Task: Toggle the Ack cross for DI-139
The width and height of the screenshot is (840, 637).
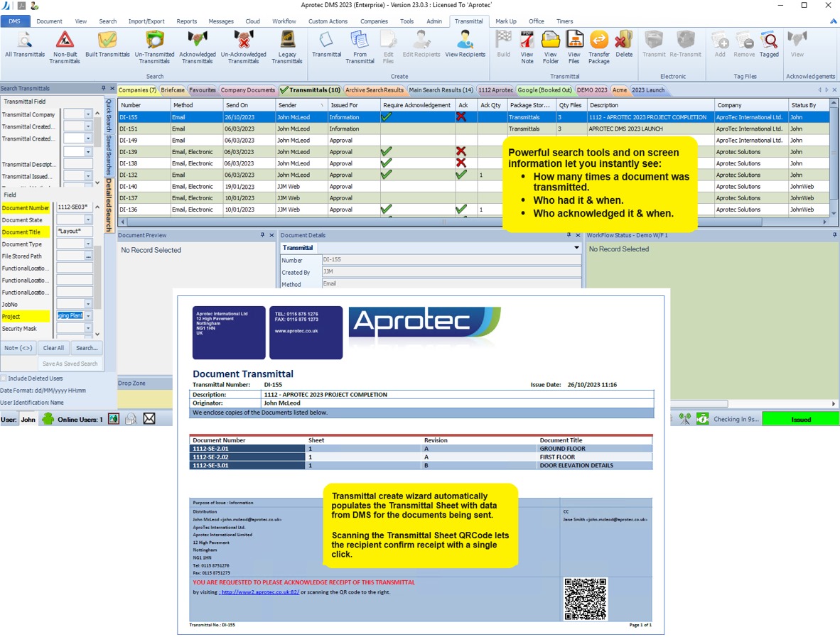Action: tap(461, 151)
